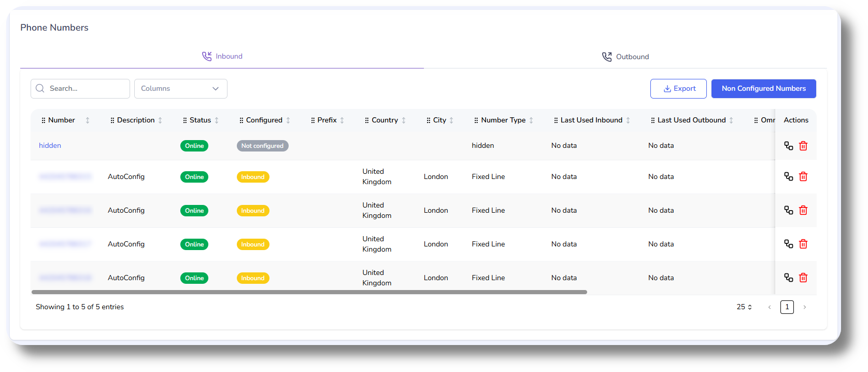The image size is (868, 372).
Task: Sort by Configured column arrows
Action: (x=288, y=120)
